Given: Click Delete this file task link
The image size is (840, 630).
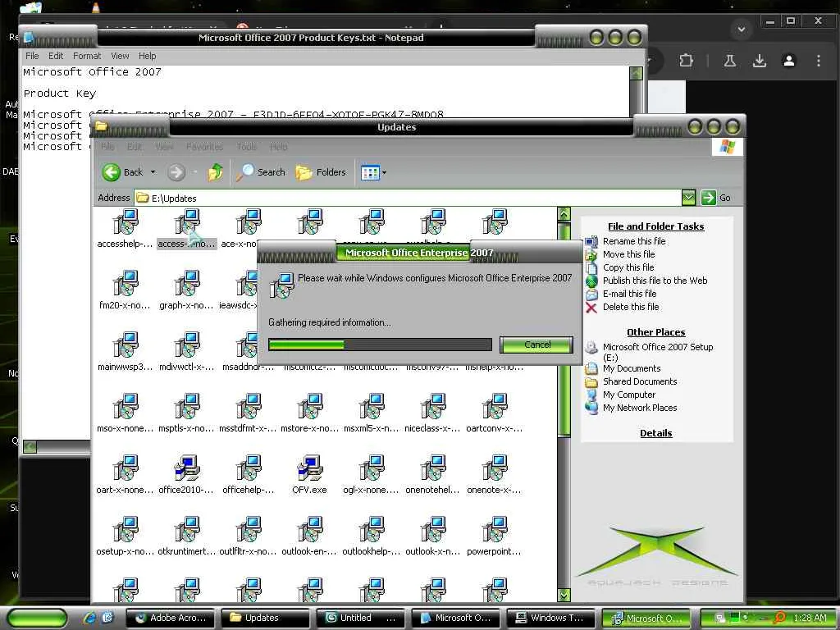Looking at the screenshot, I should (631, 307).
